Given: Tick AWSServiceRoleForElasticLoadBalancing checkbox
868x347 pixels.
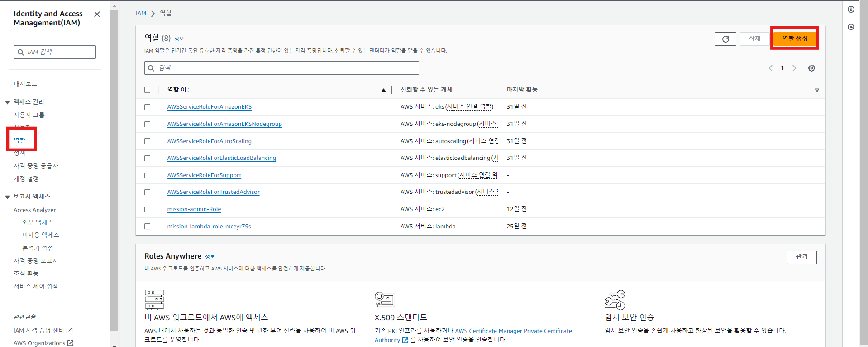Looking at the screenshot, I should coord(147,159).
